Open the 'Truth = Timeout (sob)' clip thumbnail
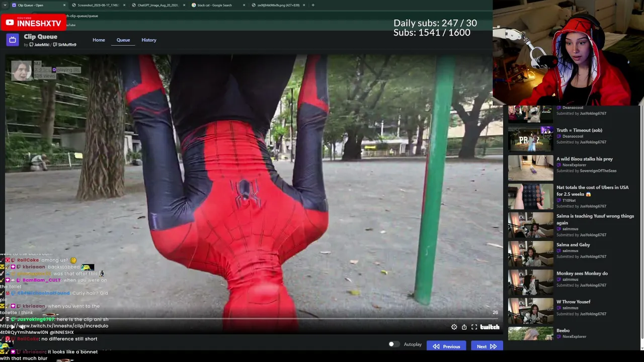The width and height of the screenshot is (644, 362). tap(530, 139)
